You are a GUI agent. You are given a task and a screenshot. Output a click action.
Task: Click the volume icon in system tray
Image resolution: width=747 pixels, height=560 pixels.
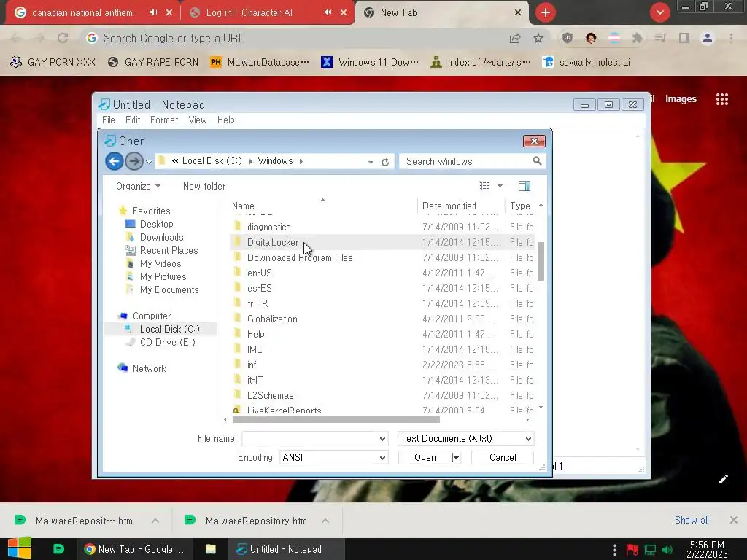[667, 550]
